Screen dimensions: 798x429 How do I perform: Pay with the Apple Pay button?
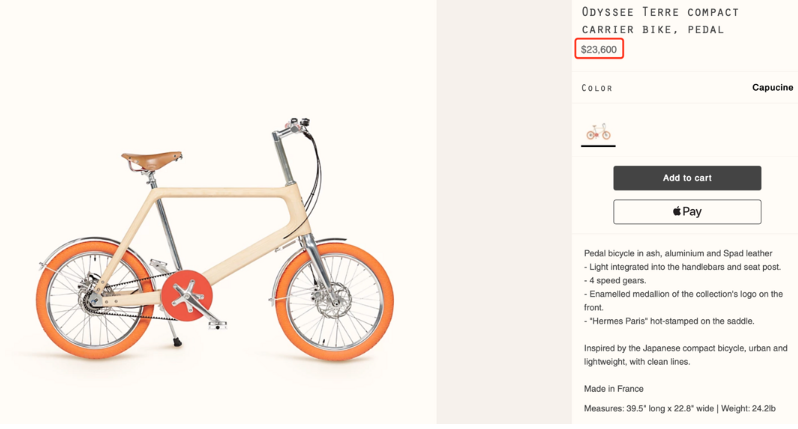coord(687,211)
